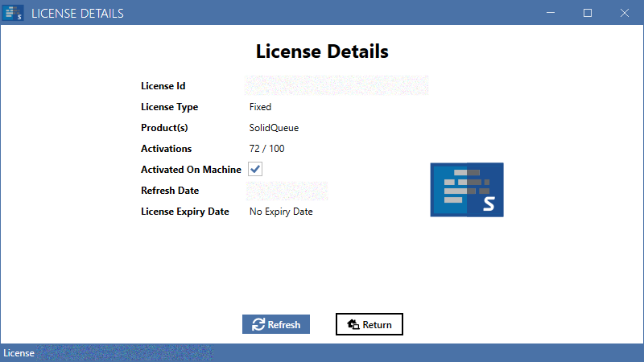This screenshot has height=362, width=644.
Task: Click the 'Activations' label
Action: point(167,149)
